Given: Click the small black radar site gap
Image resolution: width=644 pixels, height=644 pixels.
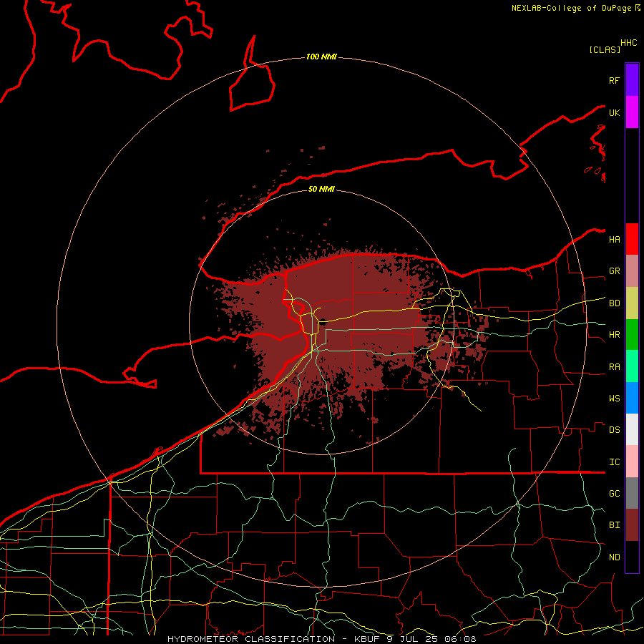Looking at the screenshot, I should [x=323, y=322].
